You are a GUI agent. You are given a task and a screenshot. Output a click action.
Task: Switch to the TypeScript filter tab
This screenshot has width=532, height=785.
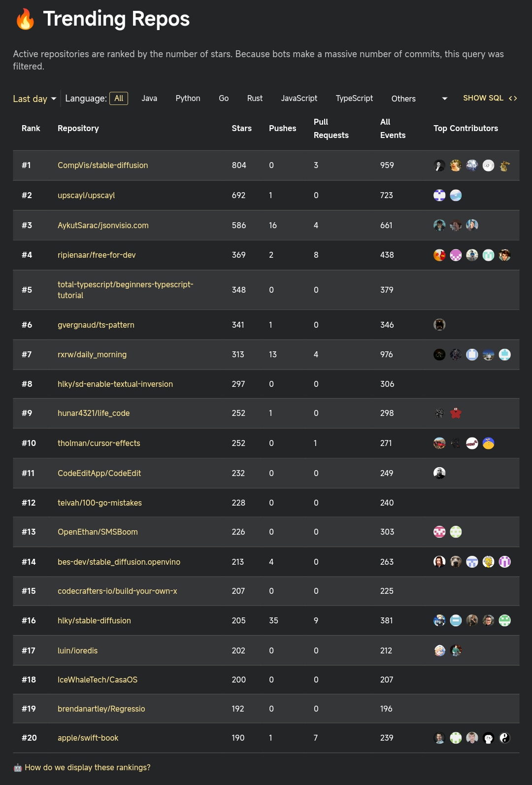click(x=354, y=98)
